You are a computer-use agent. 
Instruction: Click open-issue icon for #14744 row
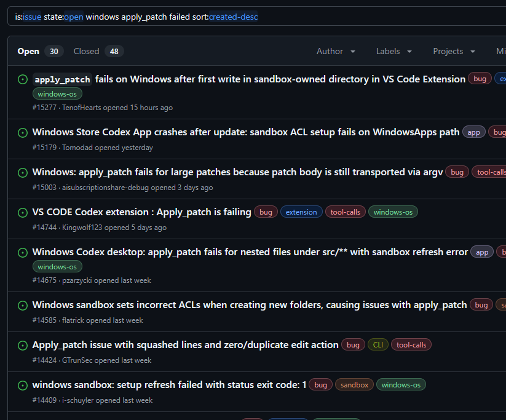[x=23, y=213]
